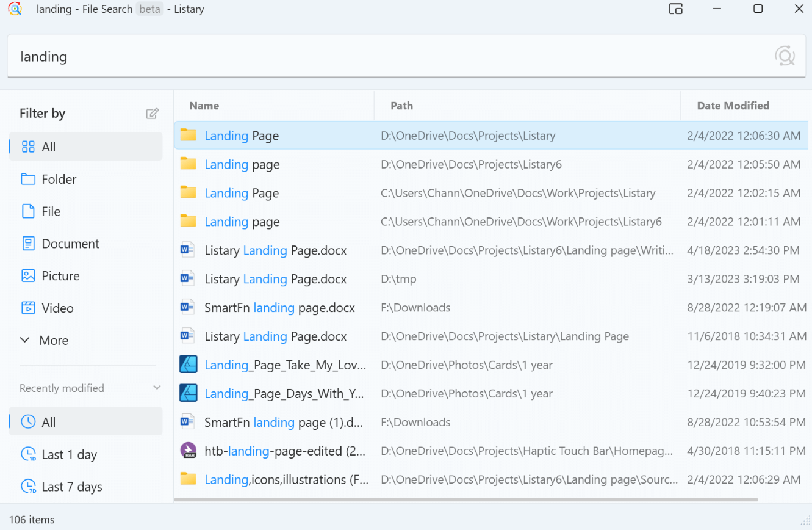Screen dimensions: 812x530
Task: Click the resize grip in status bar corner
Action: tap(804, 520)
